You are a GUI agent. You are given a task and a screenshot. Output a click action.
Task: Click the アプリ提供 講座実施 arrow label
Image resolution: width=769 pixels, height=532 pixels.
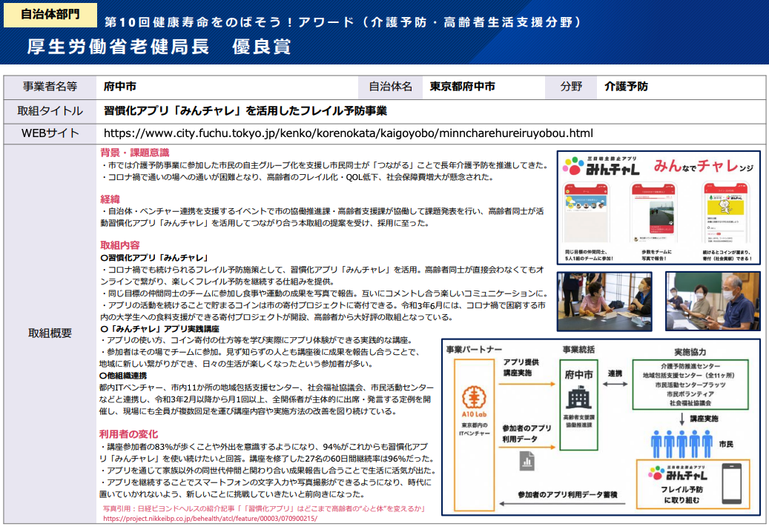click(x=521, y=368)
